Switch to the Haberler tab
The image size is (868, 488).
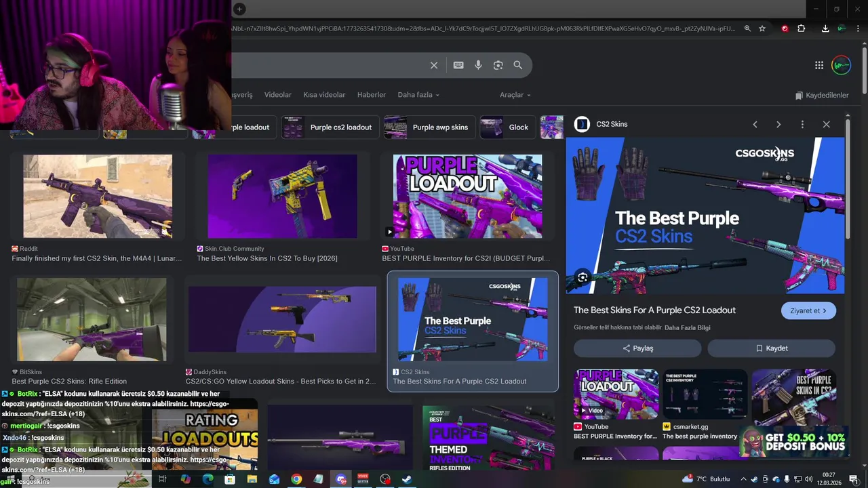(372, 95)
